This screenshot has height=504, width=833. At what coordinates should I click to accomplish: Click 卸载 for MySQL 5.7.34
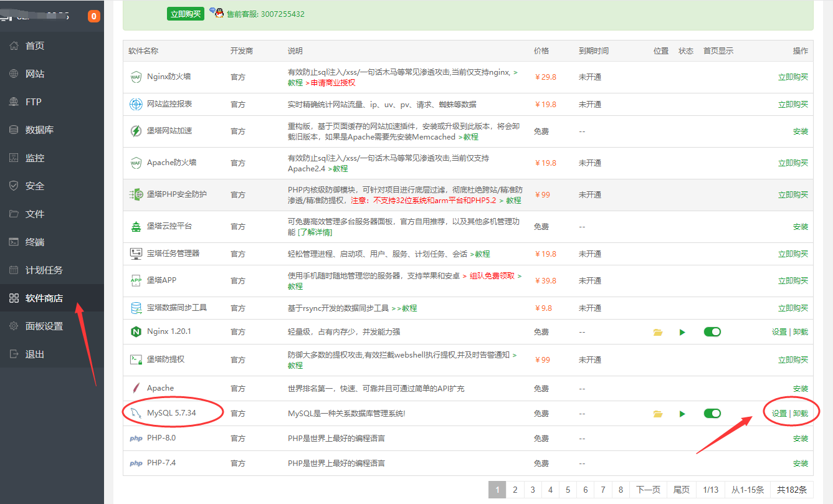(x=801, y=414)
